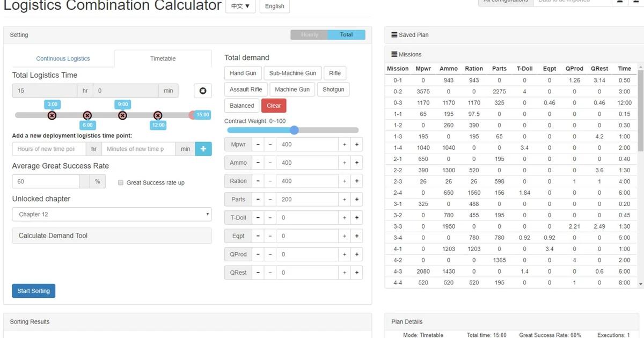This screenshot has width=644, height=338.
Task: Open the 中文 language dropdown
Action: click(240, 6)
